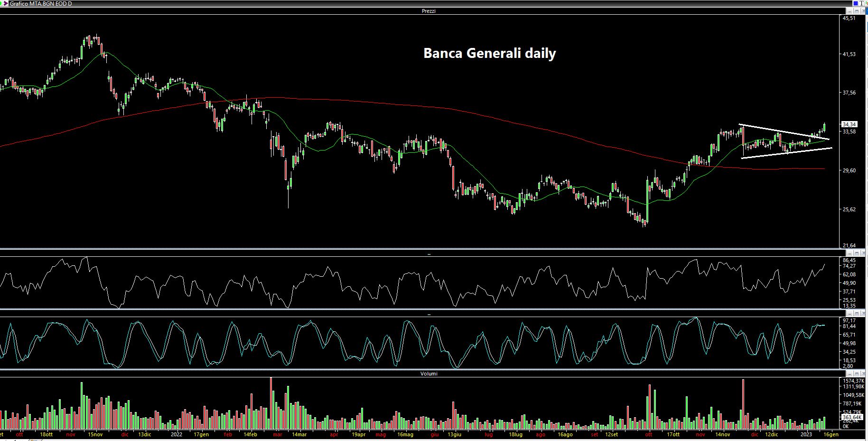Click the 41,53 price axis label
Viewport: 868px width, 441px height.
(x=849, y=55)
